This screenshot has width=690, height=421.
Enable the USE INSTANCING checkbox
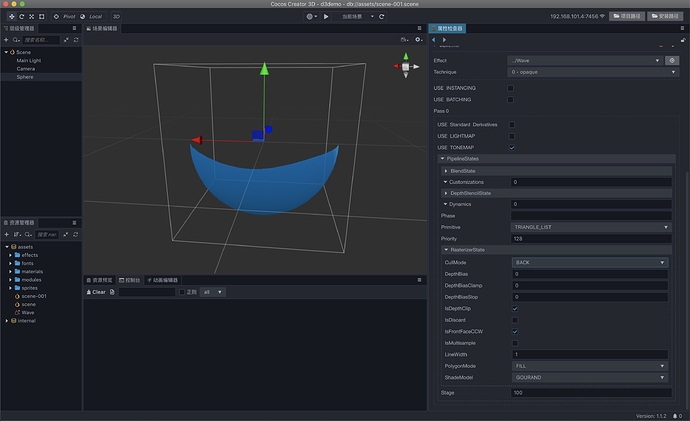tap(511, 88)
